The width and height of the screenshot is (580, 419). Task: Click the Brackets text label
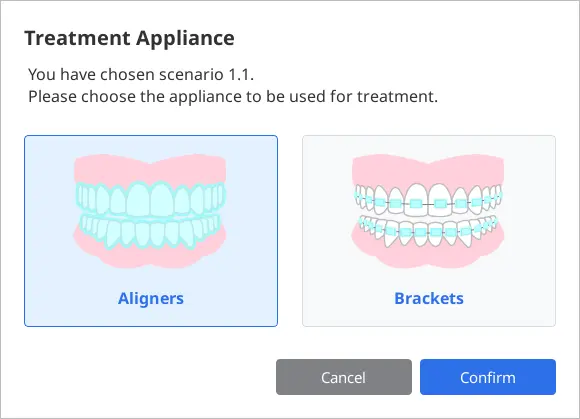pos(429,298)
